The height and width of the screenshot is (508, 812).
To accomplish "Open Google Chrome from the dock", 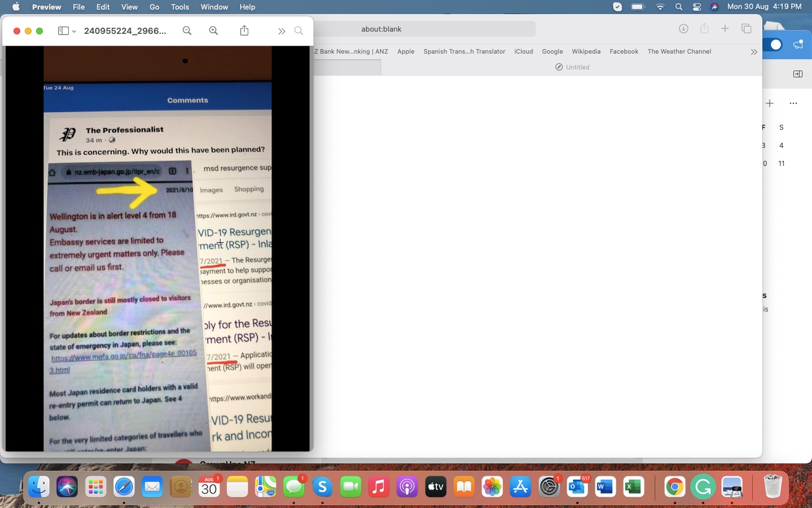I will (675, 487).
